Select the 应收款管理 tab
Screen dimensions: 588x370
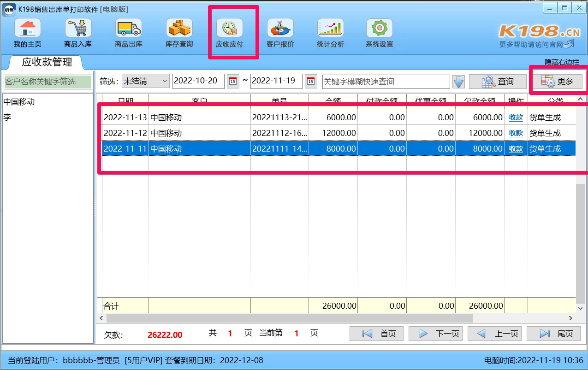(x=47, y=62)
